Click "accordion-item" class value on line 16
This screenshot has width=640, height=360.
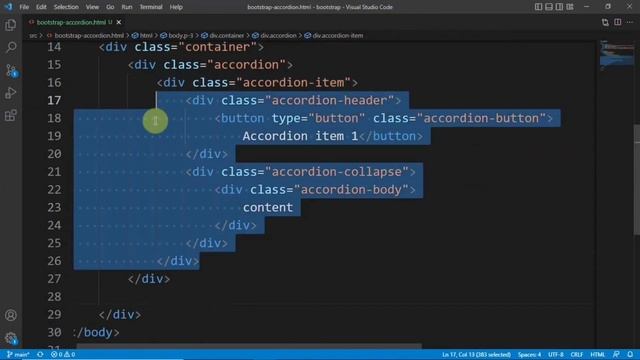(x=293, y=82)
